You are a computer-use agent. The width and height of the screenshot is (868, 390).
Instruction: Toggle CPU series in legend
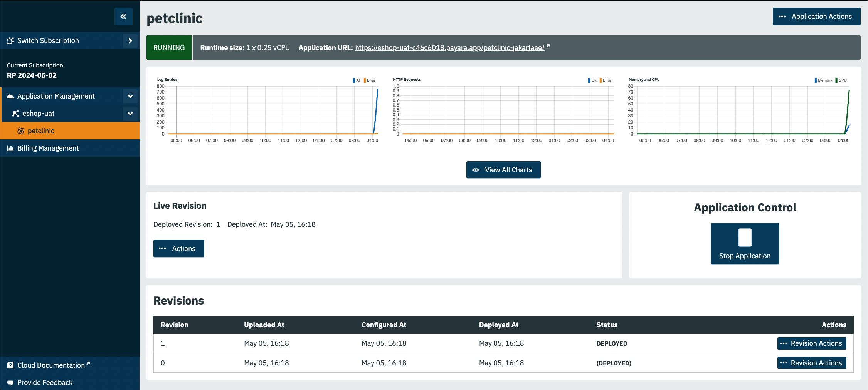click(841, 80)
